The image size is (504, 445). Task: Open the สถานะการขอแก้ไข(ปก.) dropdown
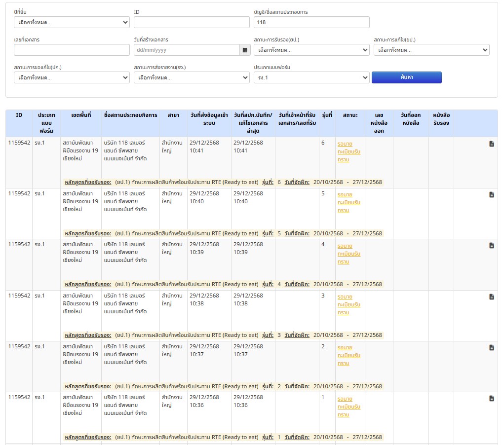click(72, 77)
